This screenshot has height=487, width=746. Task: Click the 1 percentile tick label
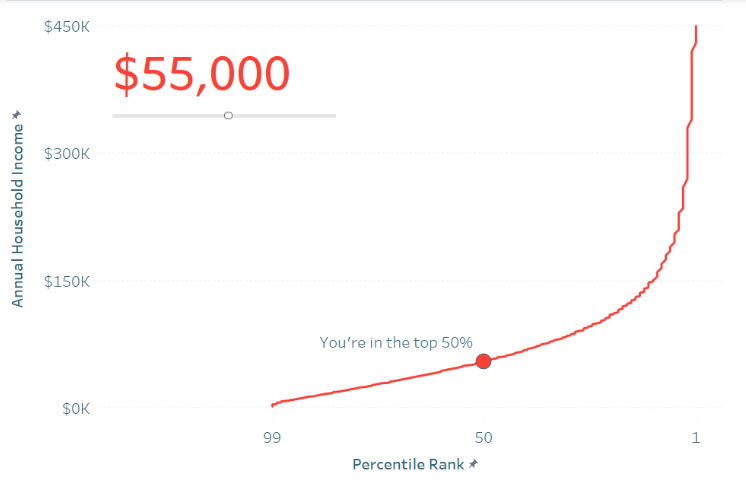[x=696, y=438]
